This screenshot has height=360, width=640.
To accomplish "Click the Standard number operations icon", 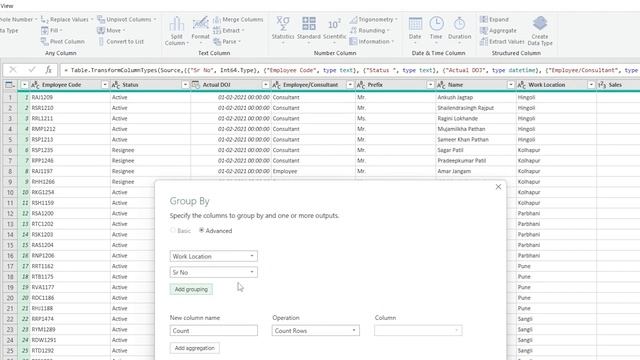I will 309,29.
